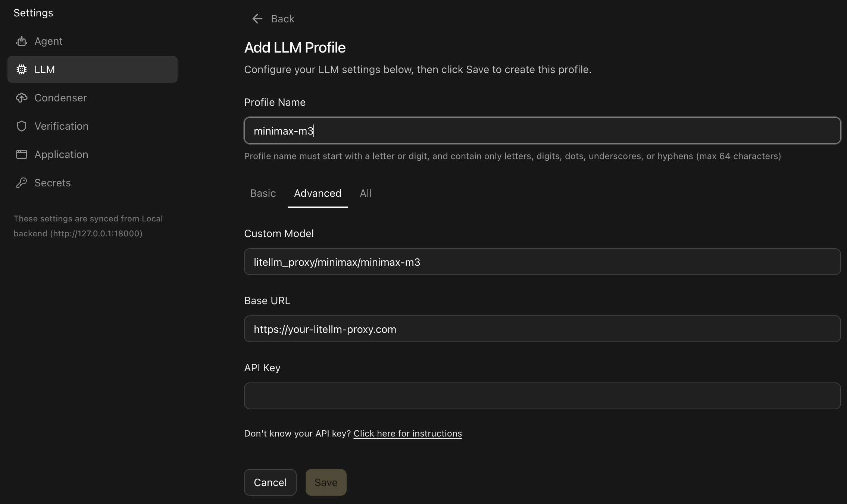Navigate to Secrets settings
Viewport: 847px width, 504px height.
pos(92,183)
